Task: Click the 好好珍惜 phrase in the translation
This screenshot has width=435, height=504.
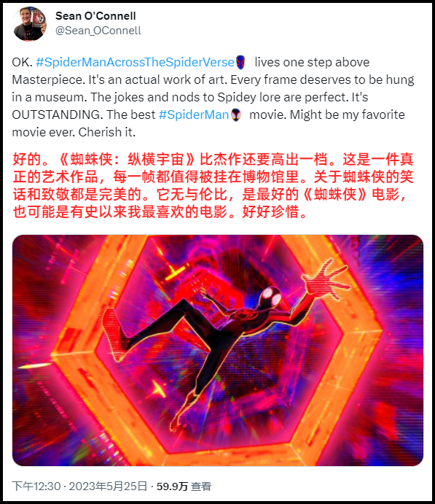Action: pos(270,212)
